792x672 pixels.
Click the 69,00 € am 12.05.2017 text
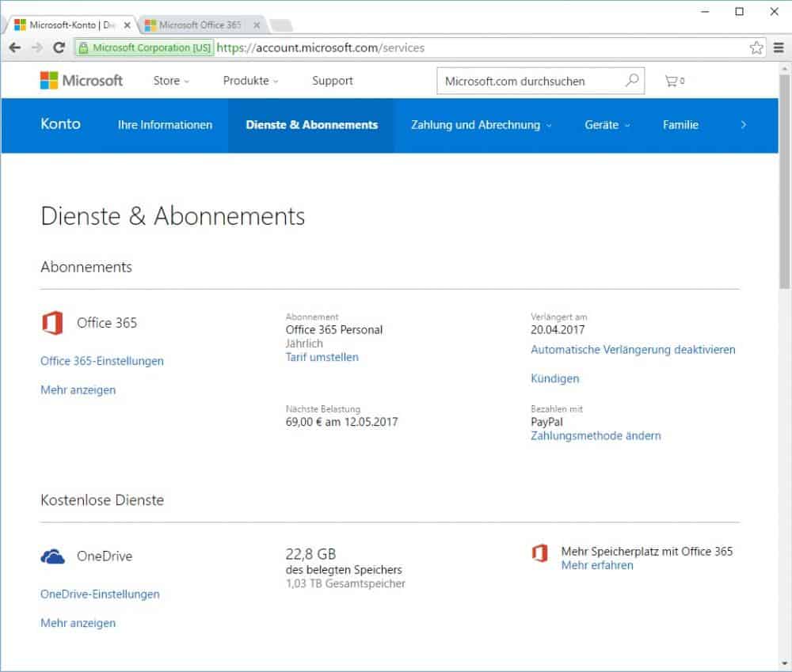click(341, 422)
